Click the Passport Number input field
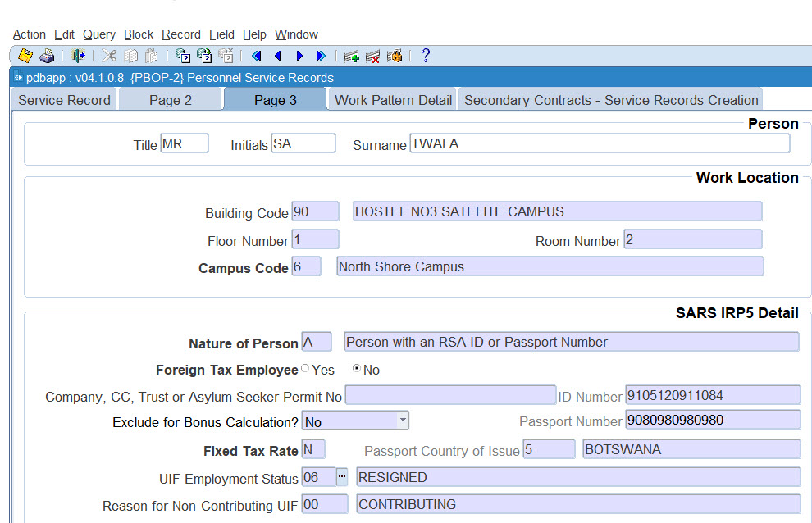 [x=712, y=421]
